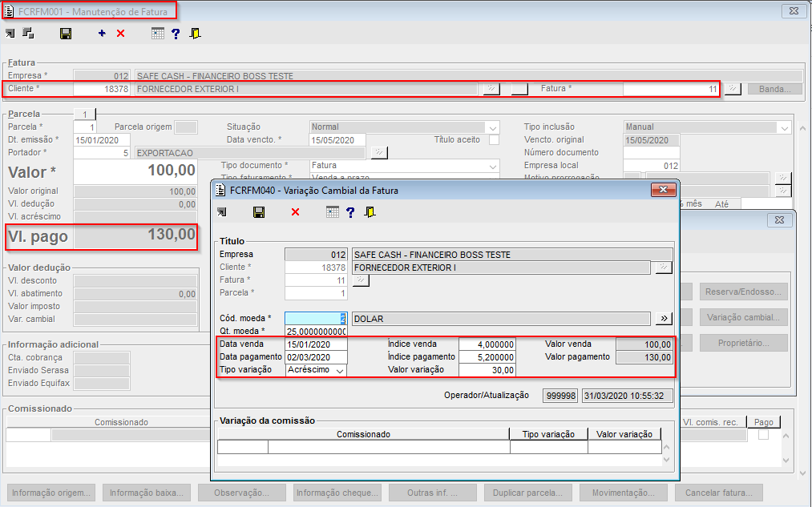Toggle the Pago checkbox in the Comissionado grid
The height and width of the screenshot is (507, 812).
[x=763, y=435]
